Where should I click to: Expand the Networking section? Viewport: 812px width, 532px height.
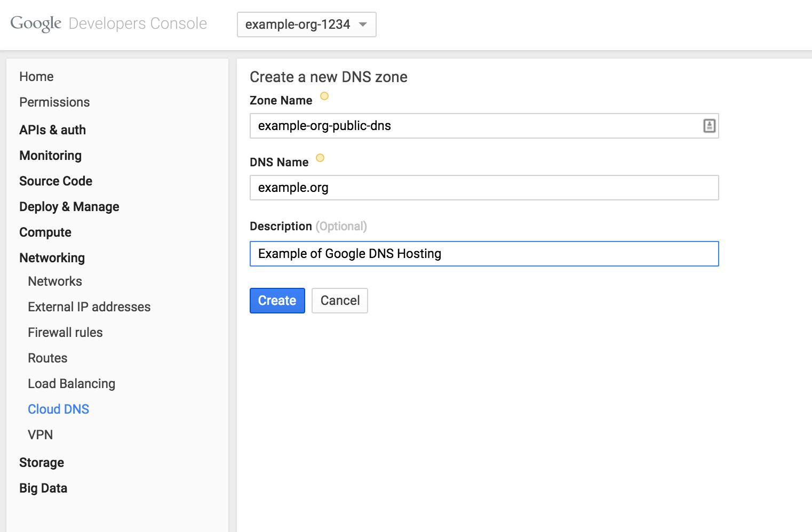click(52, 257)
